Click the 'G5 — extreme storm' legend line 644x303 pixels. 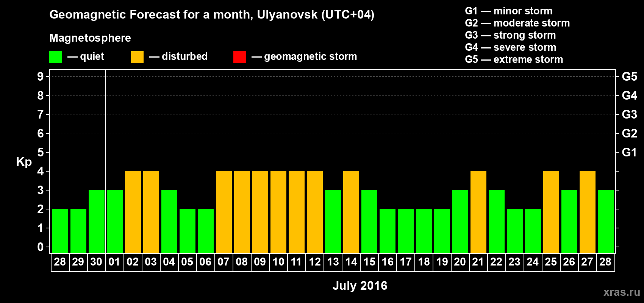click(514, 59)
